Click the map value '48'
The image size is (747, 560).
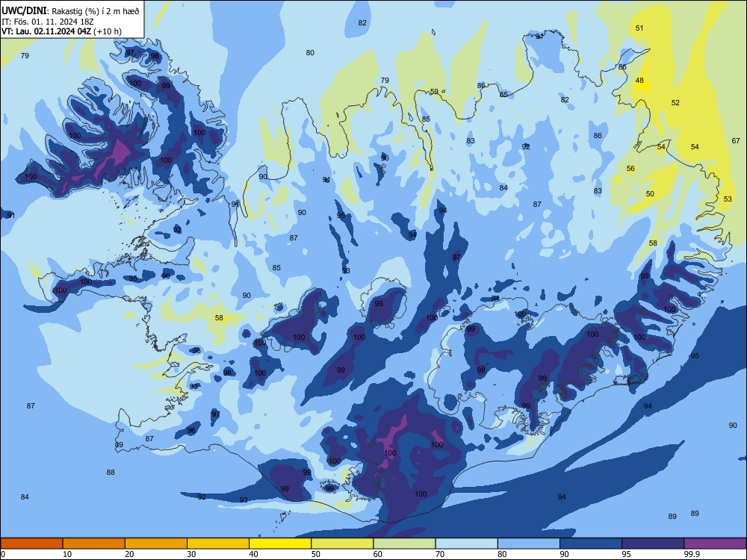click(639, 80)
